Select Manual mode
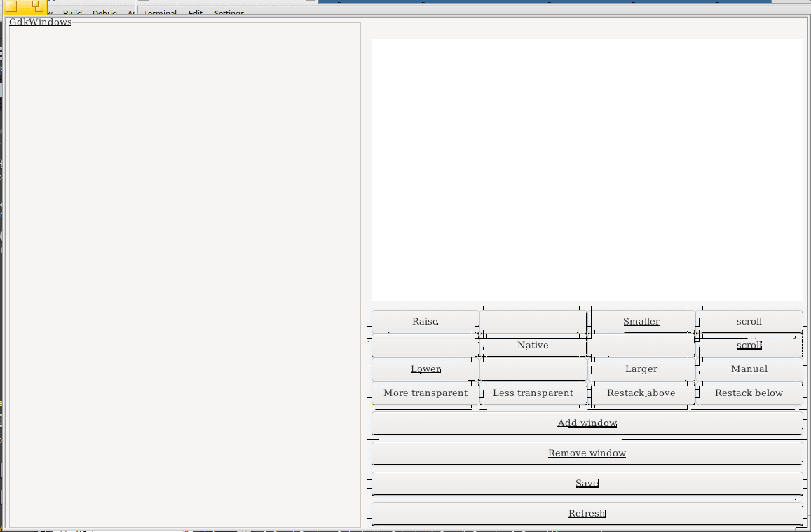The width and height of the screenshot is (811, 532). pyautogui.click(x=749, y=369)
